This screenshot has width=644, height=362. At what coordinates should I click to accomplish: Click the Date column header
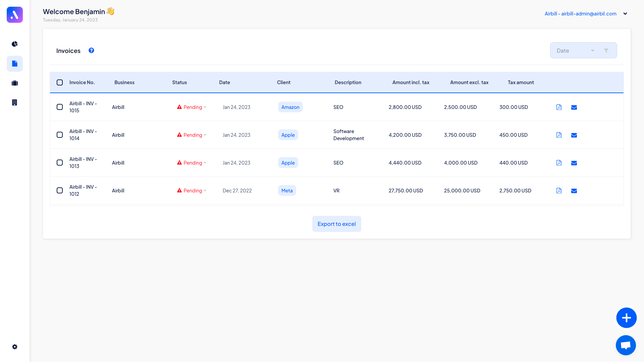coord(224,82)
